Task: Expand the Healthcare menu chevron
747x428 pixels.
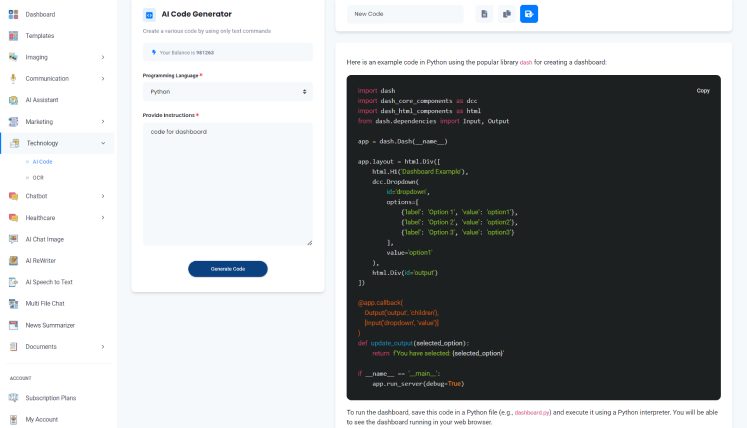Action: (x=103, y=218)
